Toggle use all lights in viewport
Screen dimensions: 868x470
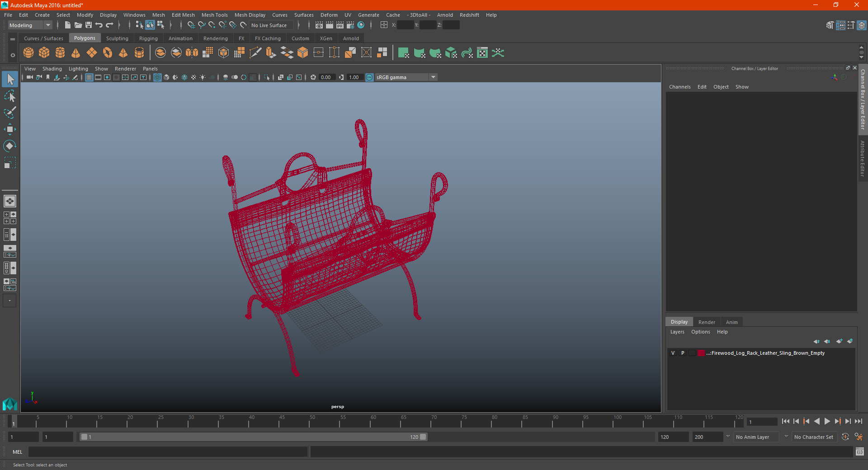(203, 77)
